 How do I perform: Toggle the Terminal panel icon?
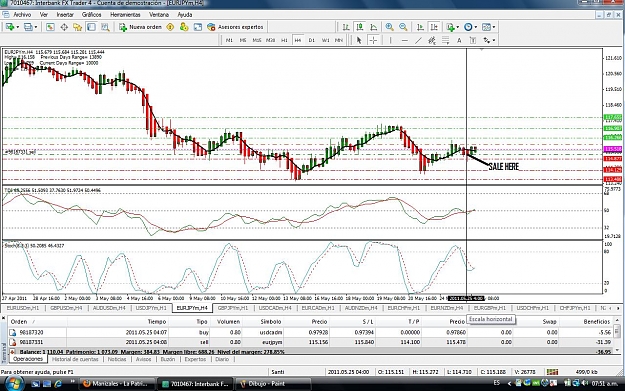click(91, 27)
